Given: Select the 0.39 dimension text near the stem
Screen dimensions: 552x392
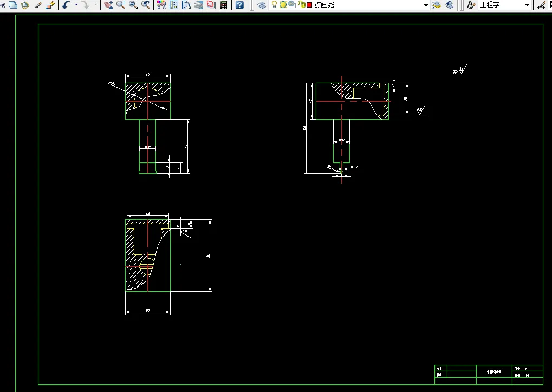Looking at the screenshot, I should 354,167.
